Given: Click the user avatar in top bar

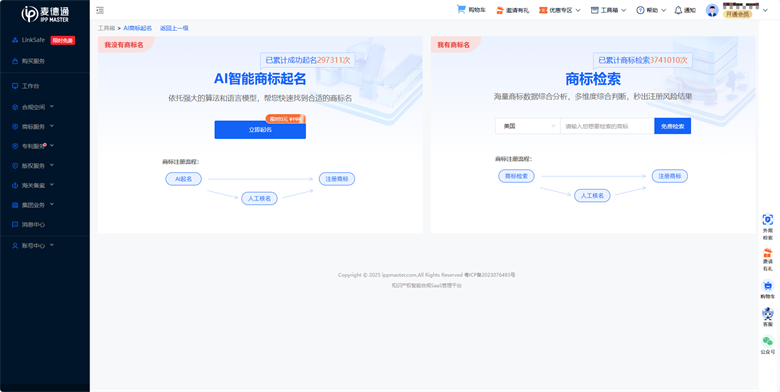Looking at the screenshot, I should click(712, 10).
